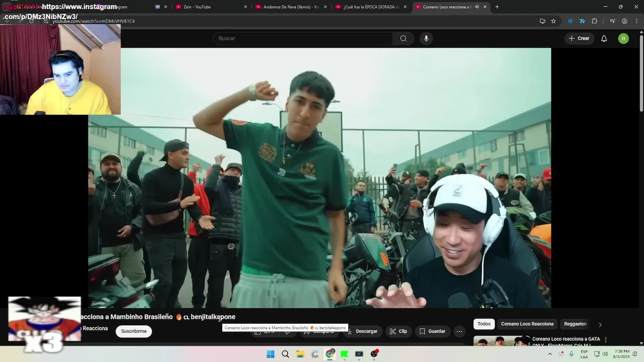The height and width of the screenshot is (362, 644).
Task: Open GATA ONLY video thumbnail
Action: click(x=502, y=341)
